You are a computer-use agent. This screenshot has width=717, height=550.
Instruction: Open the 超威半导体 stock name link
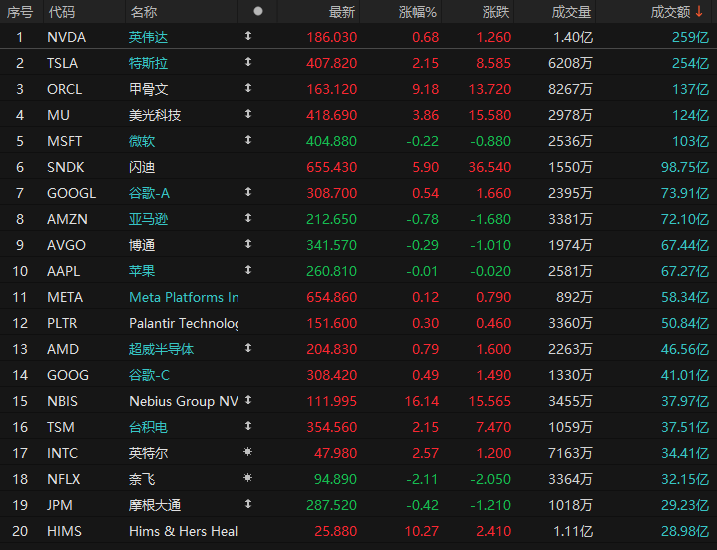(161, 349)
